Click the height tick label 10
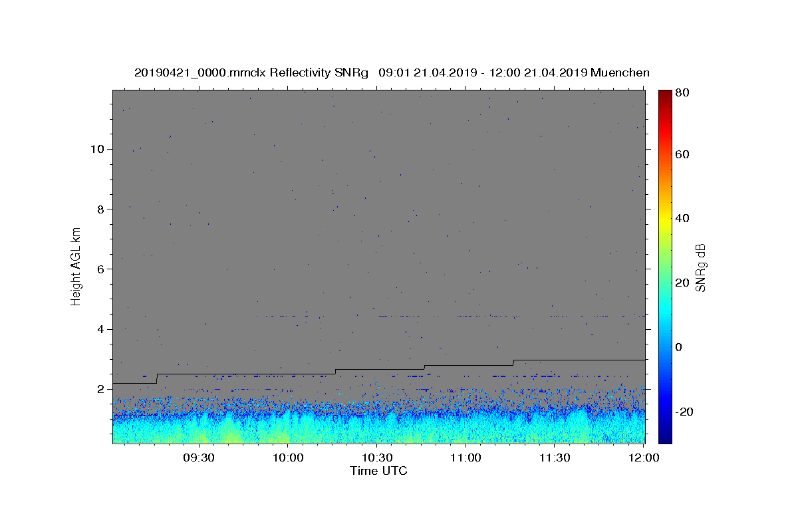798x532 pixels. point(97,149)
